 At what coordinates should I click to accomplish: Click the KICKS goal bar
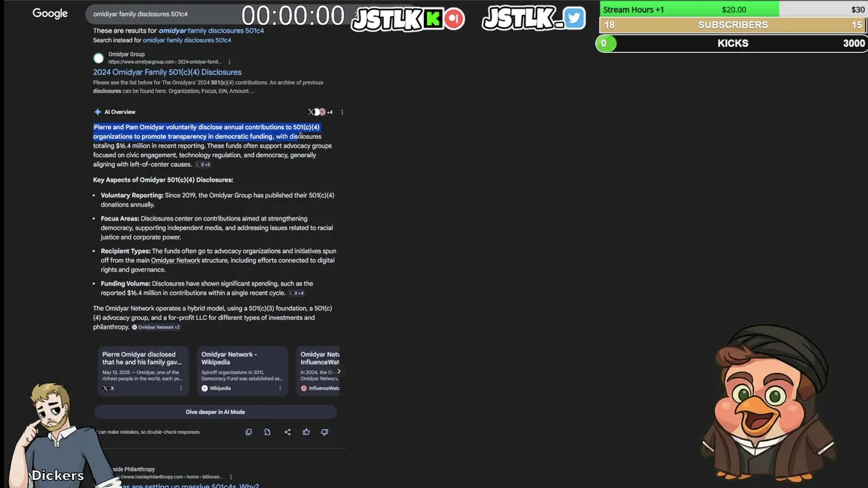coord(732,43)
